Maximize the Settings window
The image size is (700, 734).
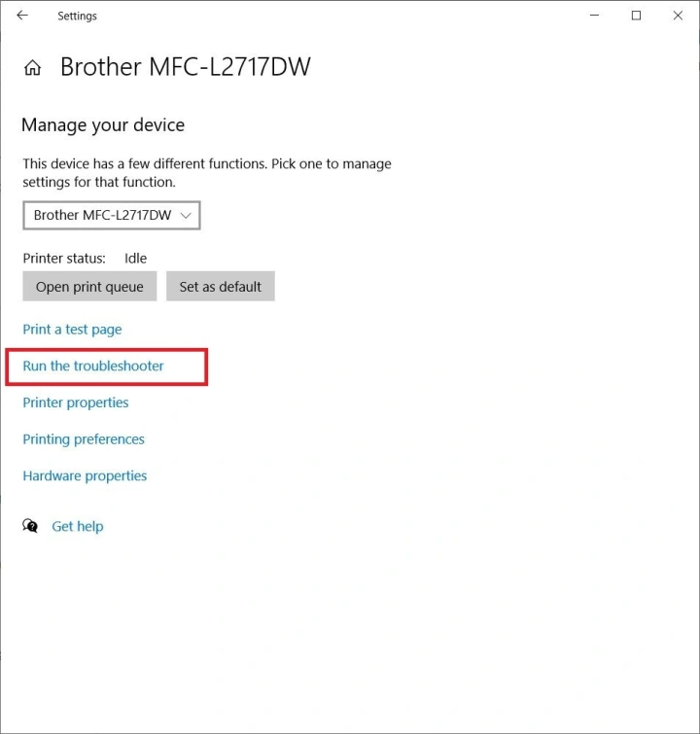[636, 16]
